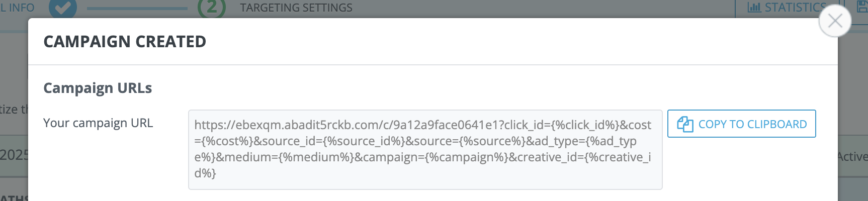Click the cut-off text left of the dialog
Image resolution: width=868 pixels, height=201 pixels.
click(14, 109)
